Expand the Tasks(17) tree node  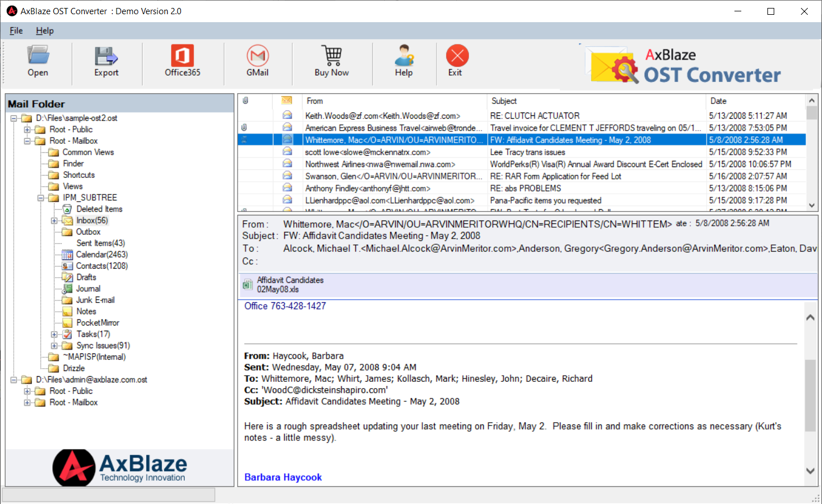55,334
